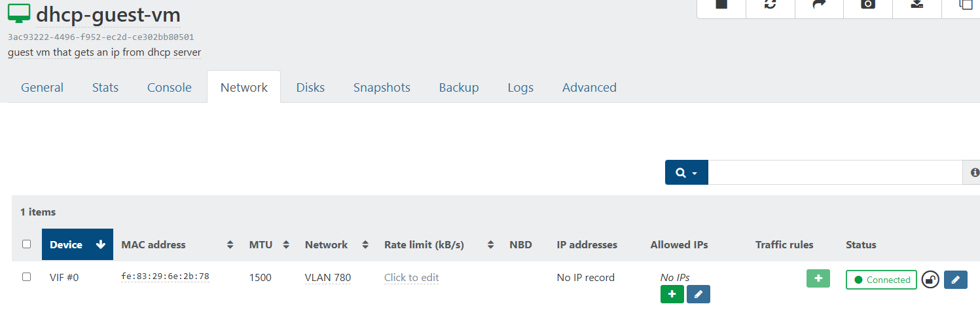980x321 pixels.
Task: Check the select all header checkbox
Action: (27, 244)
